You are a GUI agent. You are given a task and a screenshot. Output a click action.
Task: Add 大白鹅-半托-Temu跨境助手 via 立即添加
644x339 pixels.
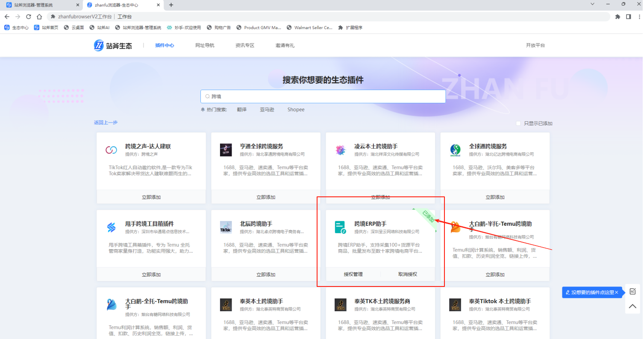(495, 275)
